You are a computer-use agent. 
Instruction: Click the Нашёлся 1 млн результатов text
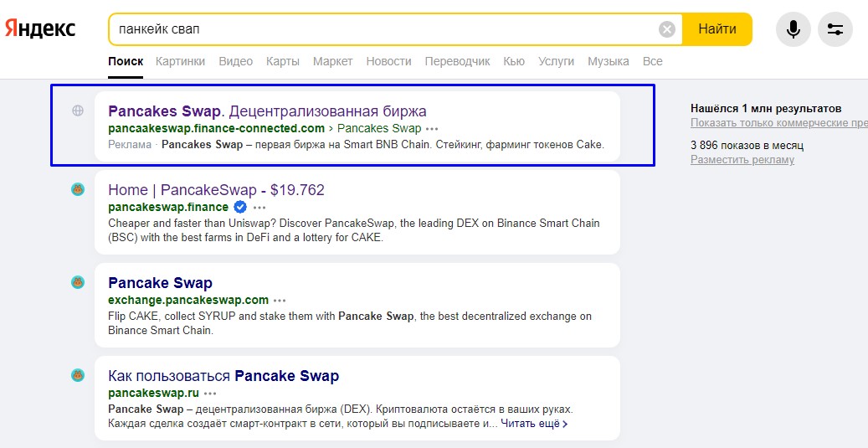tap(766, 109)
